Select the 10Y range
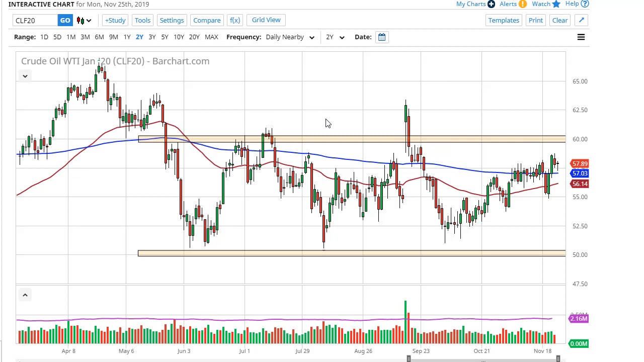The image size is (644, 362). (x=179, y=37)
